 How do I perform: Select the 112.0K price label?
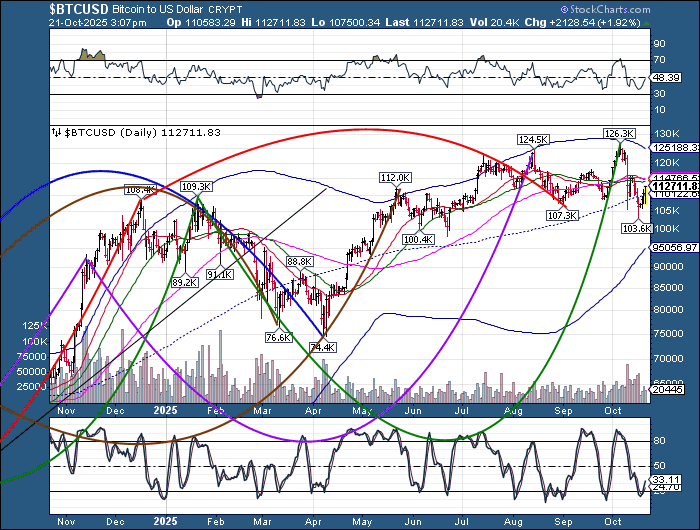pyautogui.click(x=395, y=177)
